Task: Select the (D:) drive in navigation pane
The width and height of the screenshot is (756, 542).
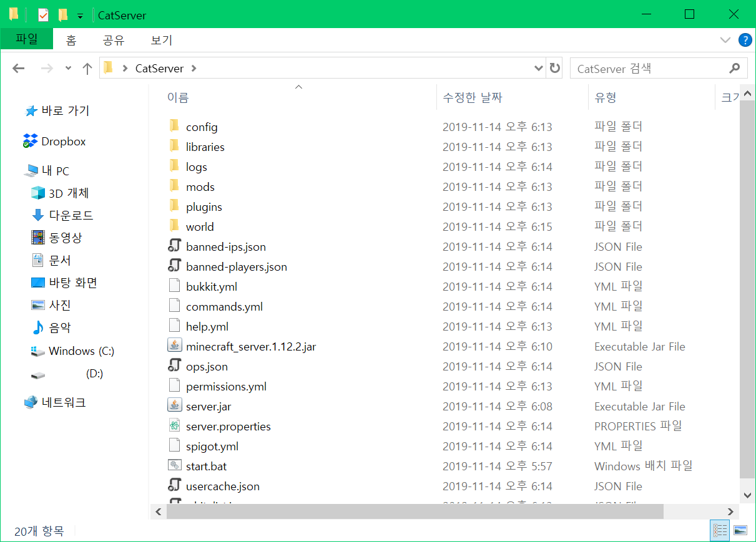Action: click(94, 374)
